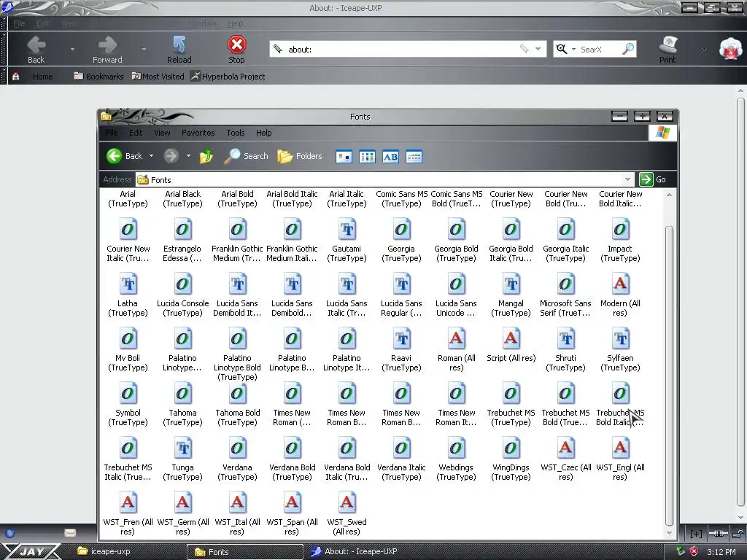
Task: Open the Forward history dropdown in Fonts window
Action: (x=188, y=156)
